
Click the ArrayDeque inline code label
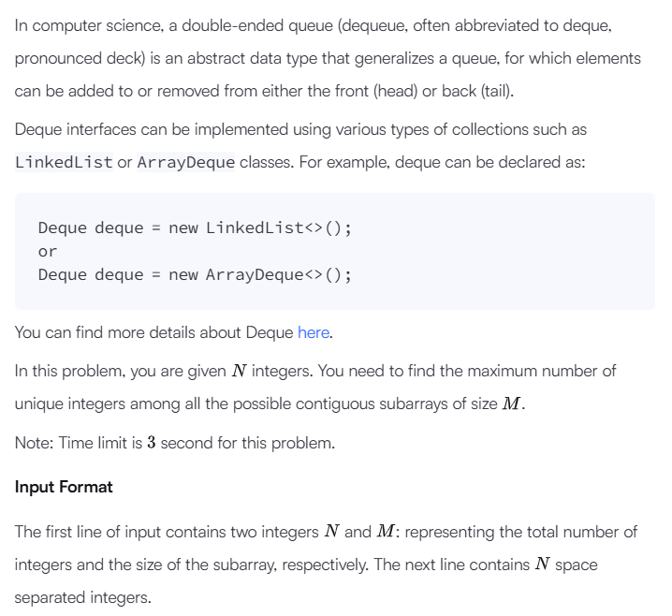tap(185, 163)
